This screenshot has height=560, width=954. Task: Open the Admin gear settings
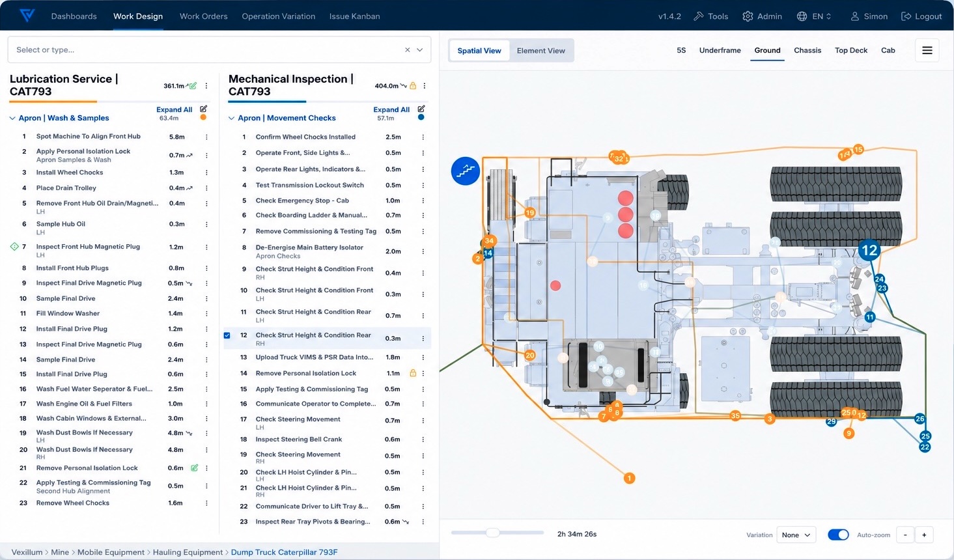click(762, 16)
